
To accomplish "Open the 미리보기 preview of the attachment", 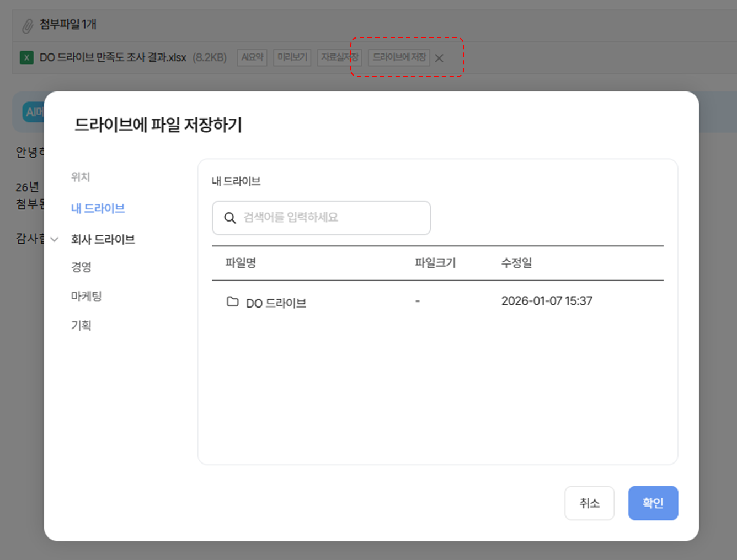I will [292, 57].
